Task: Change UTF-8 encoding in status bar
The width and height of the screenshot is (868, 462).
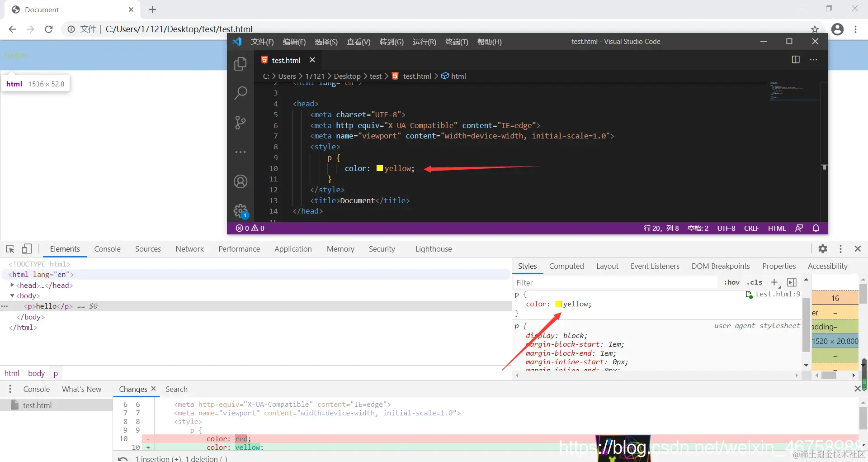Action: coord(726,228)
